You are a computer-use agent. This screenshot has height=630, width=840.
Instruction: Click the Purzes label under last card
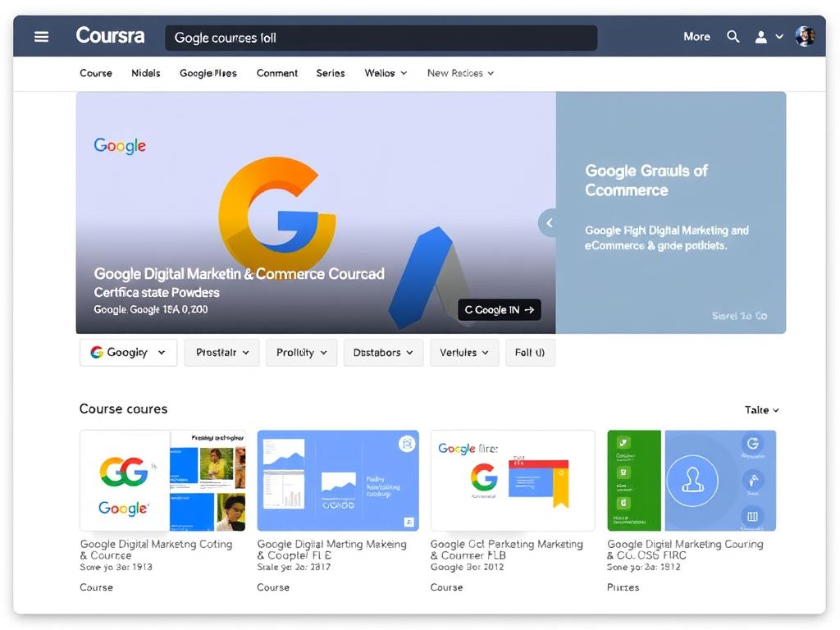click(x=623, y=587)
